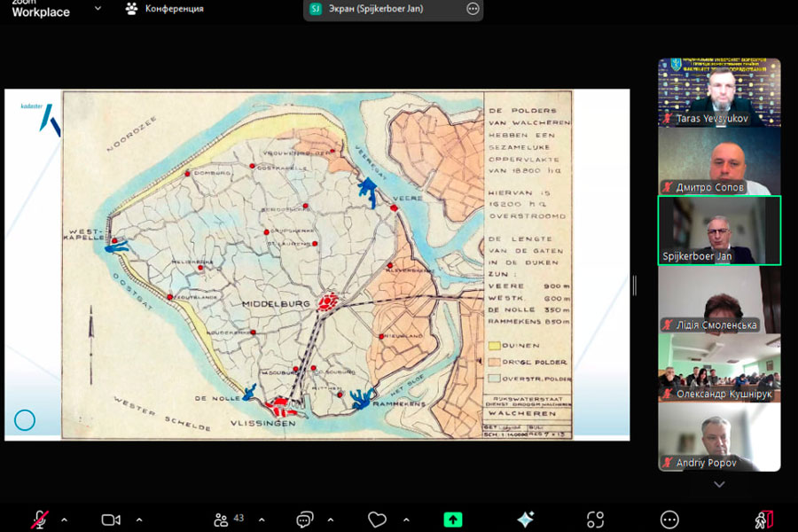The width and height of the screenshot is (798, 532).
Task: Open the chat panel icon
Action: pyautogui.click(x=305, y=520)
